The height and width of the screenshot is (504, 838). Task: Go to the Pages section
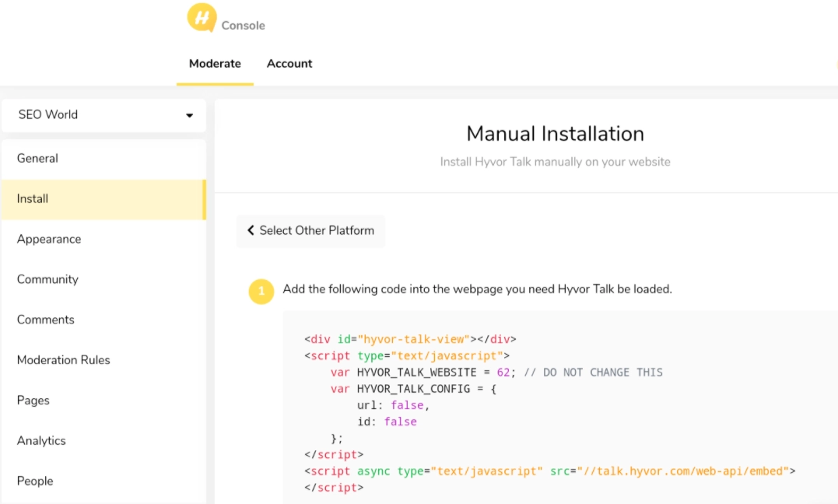pos(104,401)
